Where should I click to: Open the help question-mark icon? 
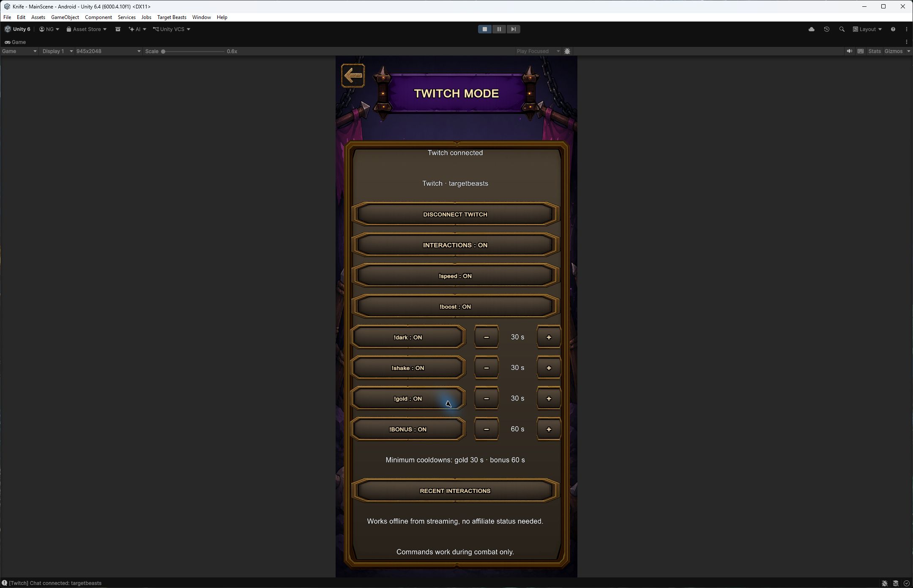(x=893, y=29)
